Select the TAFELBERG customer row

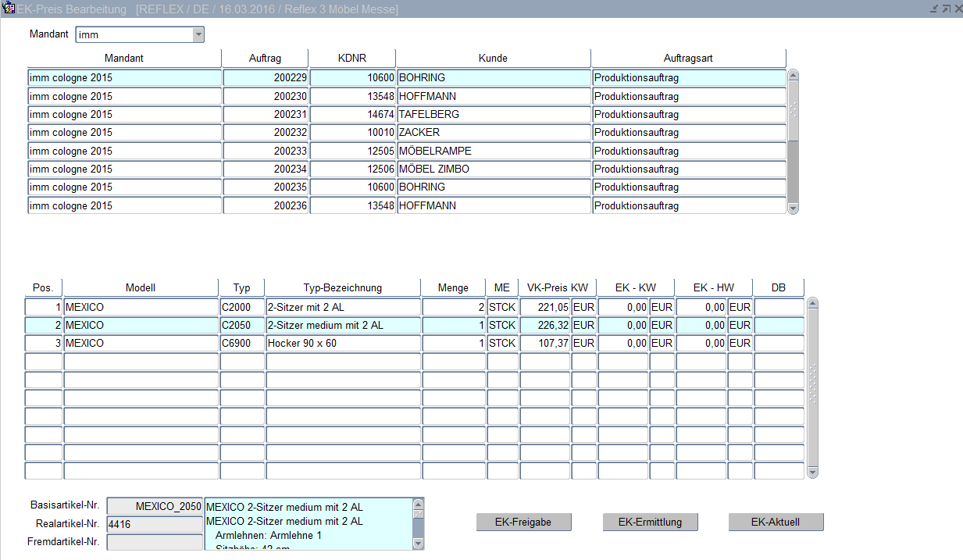pyautogui.click(x=493, y=115)
